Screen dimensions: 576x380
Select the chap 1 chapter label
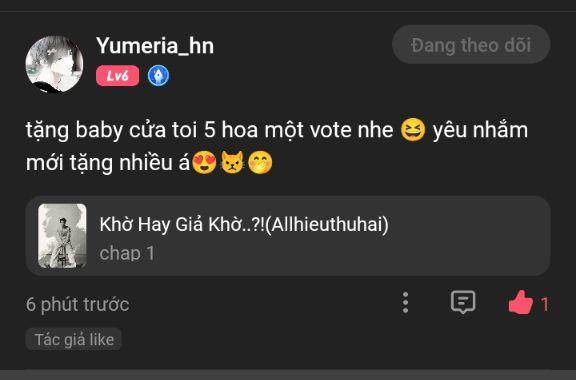pyautogui.click(x=127, y=253)
